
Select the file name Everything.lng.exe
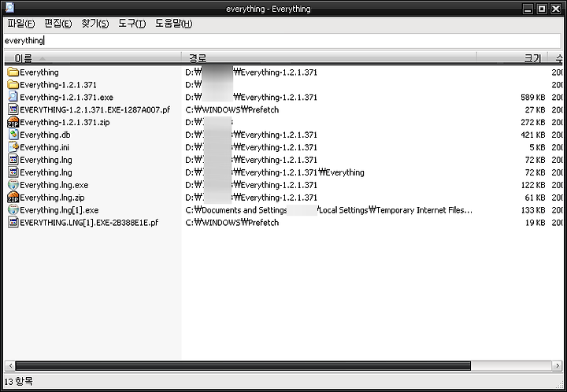coord(54,185)
